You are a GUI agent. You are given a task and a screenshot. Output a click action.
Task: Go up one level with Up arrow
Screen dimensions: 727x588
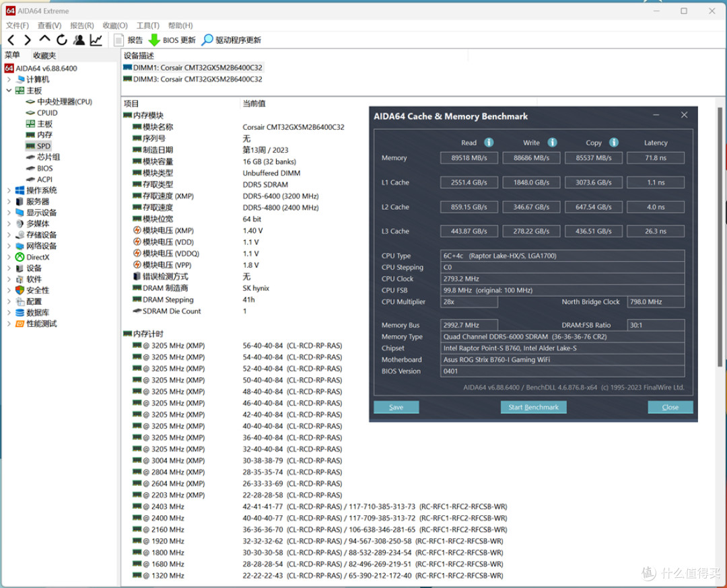[44, 40]
